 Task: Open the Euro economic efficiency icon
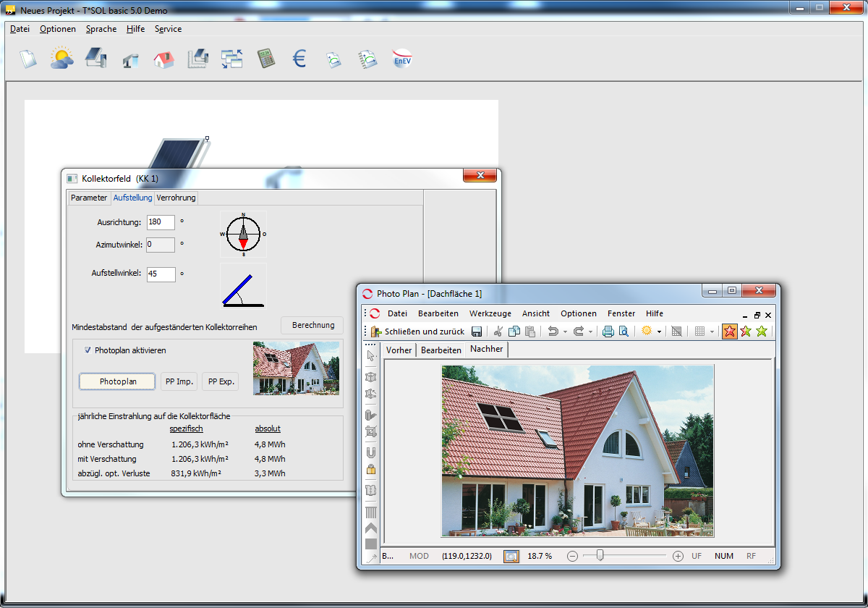point(299,59)
